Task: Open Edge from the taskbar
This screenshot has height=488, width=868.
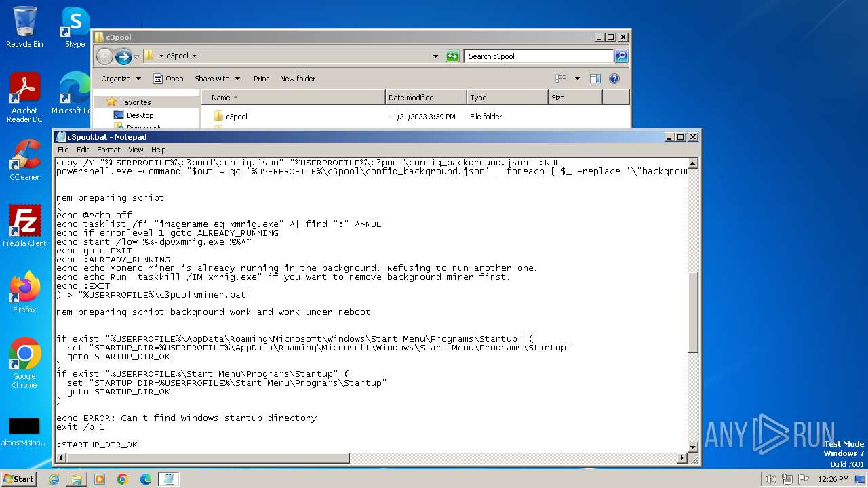Action: coord(146,479)
